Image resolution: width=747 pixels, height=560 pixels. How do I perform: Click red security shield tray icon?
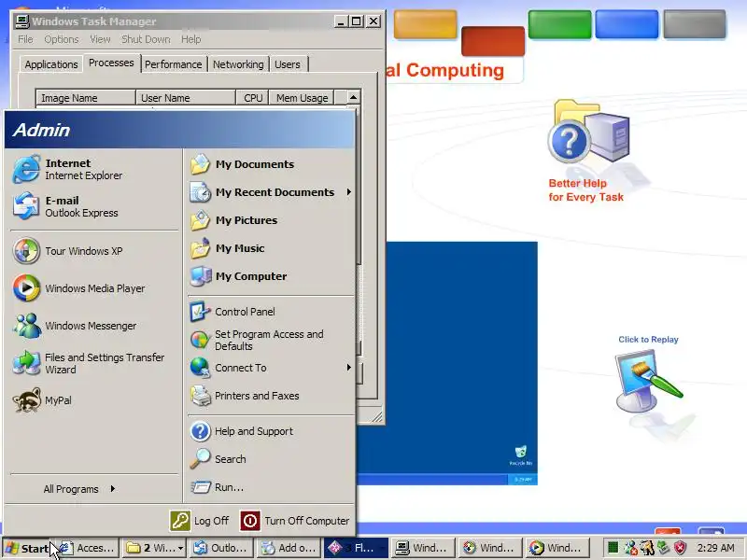click(x=680, y=548)
